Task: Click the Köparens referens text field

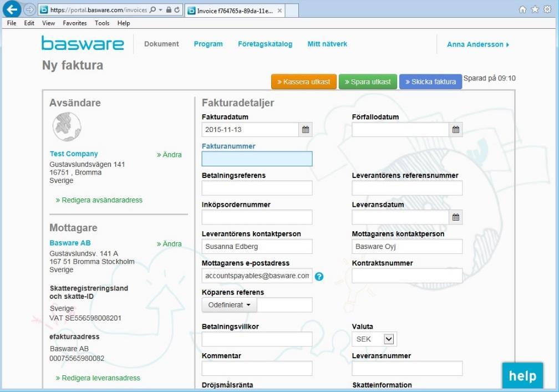Action: tap(284, 305)
